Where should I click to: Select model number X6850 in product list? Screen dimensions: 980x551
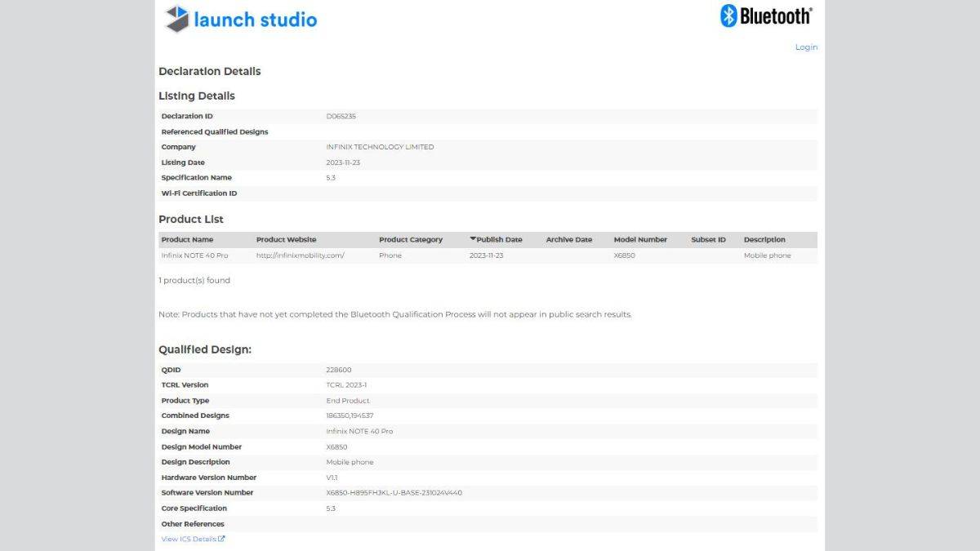(624, 256)
